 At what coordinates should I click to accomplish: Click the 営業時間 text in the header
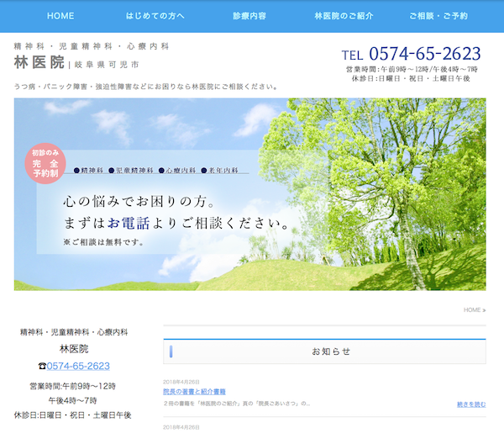click(412, 69)
